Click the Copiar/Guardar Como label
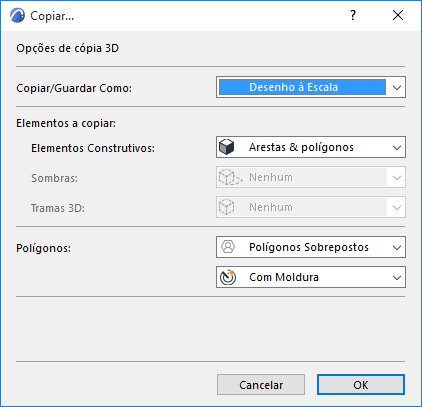 point(74,88)
